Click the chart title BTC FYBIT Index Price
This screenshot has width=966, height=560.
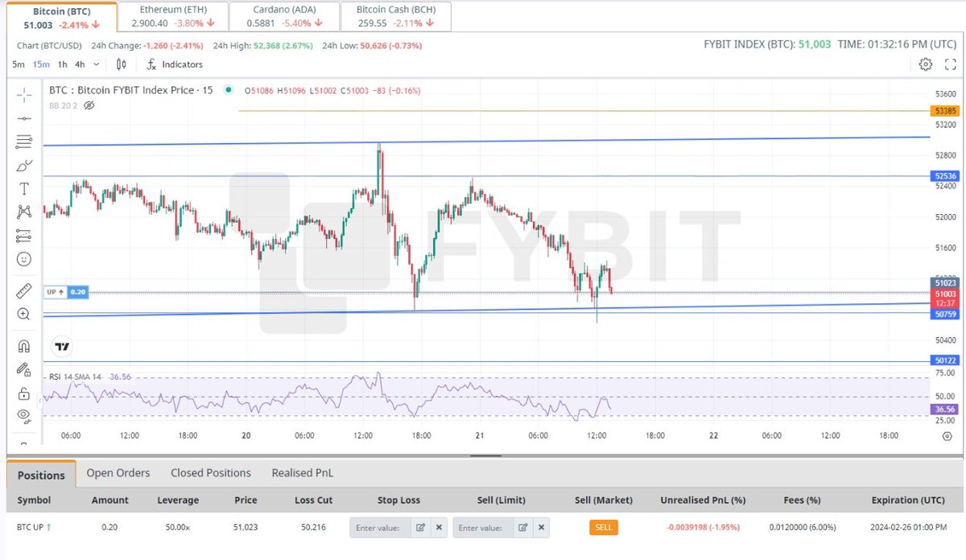pyautogui.click(x=130, y=91)
